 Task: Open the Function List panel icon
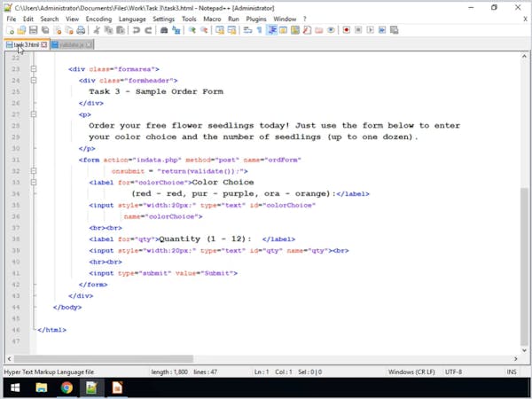(307, 30)
